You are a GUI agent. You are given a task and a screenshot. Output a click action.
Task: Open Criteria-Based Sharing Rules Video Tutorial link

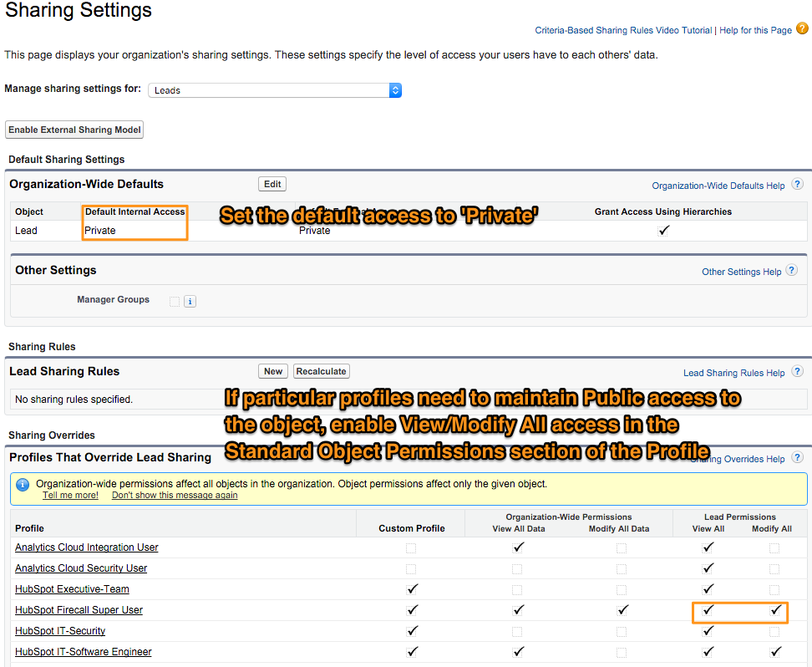click(x=623, y=30)
